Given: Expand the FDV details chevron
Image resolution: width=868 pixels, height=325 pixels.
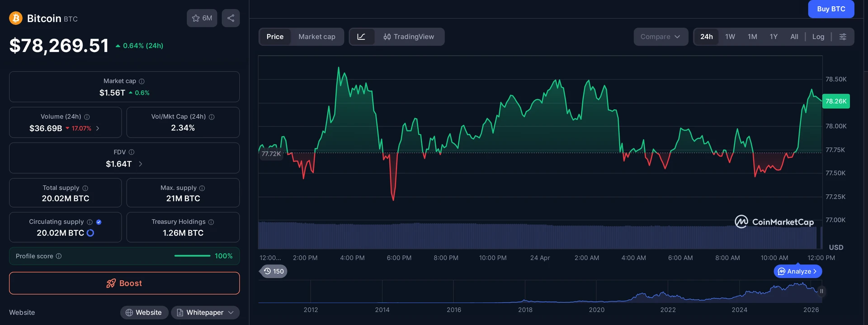Looking at the screenshot, I should (140, 164).
